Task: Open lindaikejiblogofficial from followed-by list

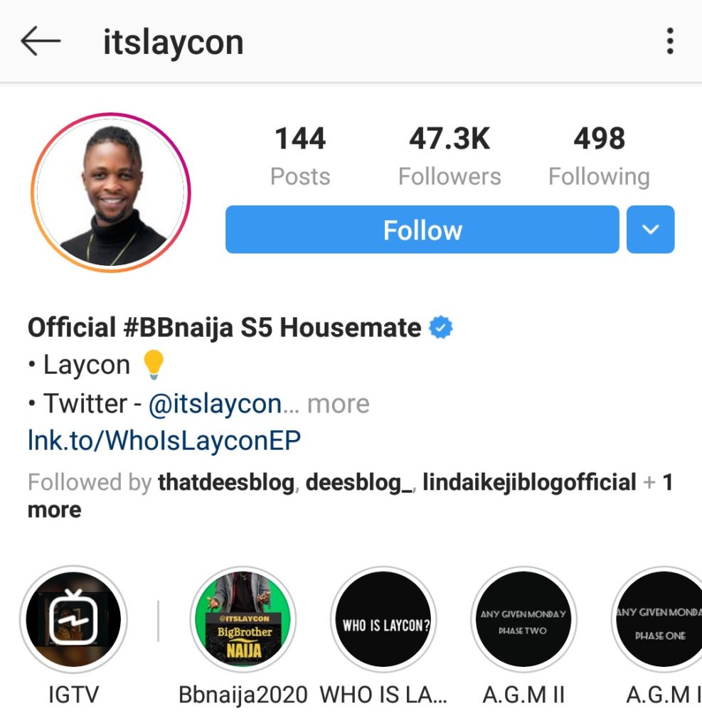Action: [x=529, y=482]
